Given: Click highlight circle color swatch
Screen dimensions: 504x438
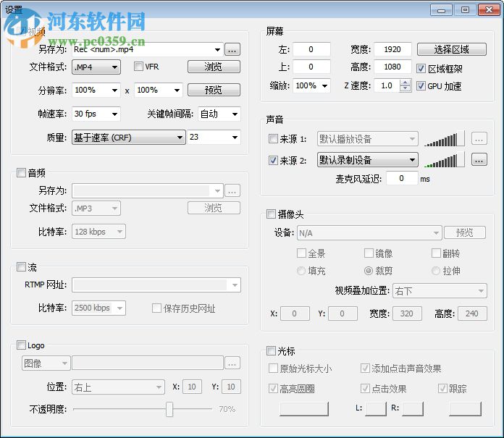Looking at the screenshot, I should click(x=304, y=409).
